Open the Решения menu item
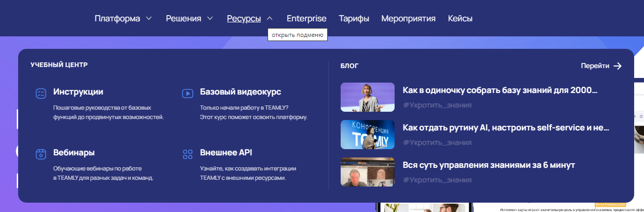The height and width of the screenshot is (212, 644). [x=184, y=19]
